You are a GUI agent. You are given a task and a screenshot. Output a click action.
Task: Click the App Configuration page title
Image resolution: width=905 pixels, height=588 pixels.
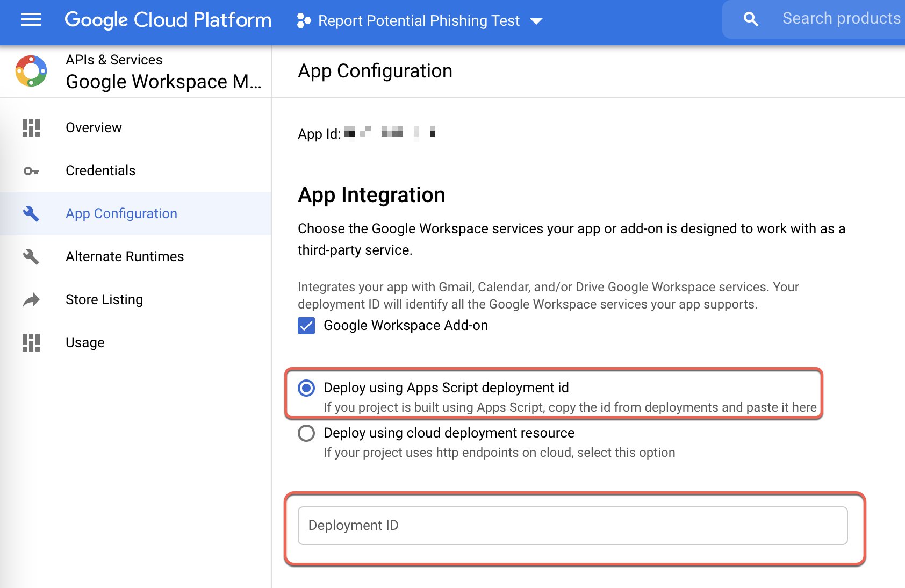click(x=375, y=71)
